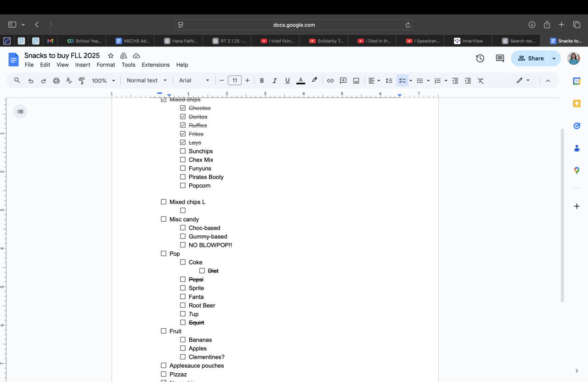Switch to the InnerView tab
588x382 pixels.
pos(468,41)
